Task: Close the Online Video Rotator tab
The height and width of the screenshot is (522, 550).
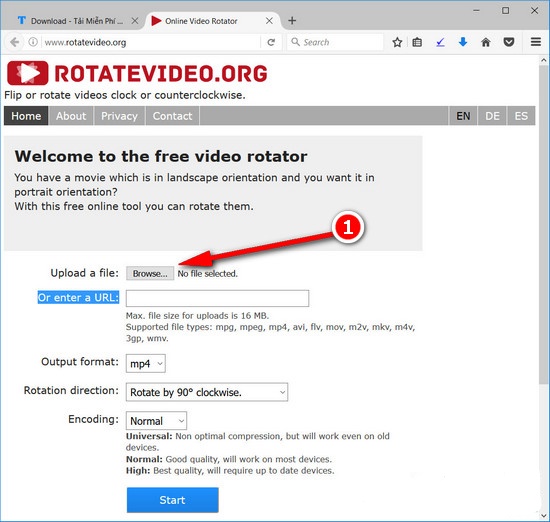Action: coord(269,21)
